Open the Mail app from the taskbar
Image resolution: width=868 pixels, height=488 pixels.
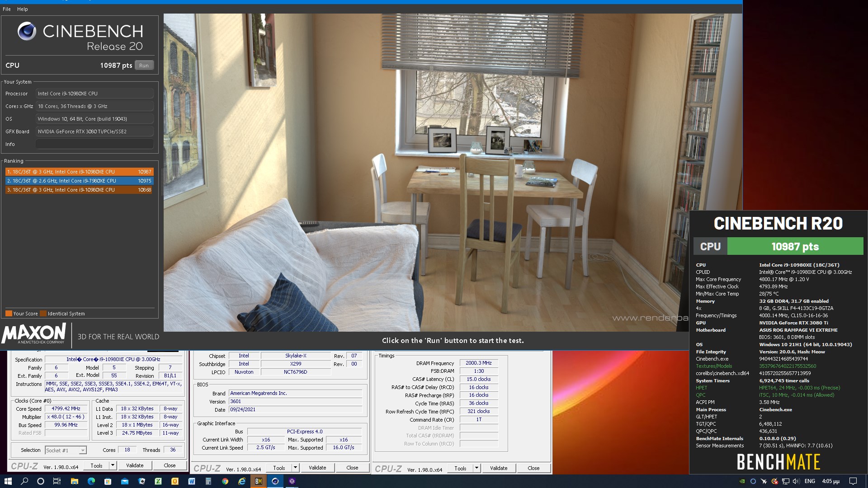click(x=124, y=481)
